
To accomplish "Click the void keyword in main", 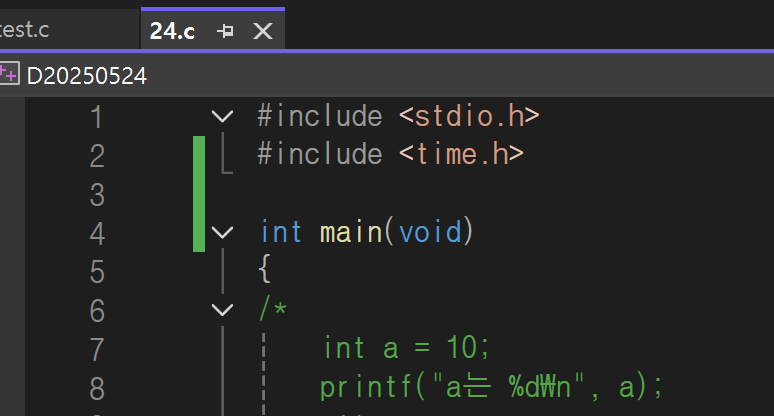I will point(430,232).
